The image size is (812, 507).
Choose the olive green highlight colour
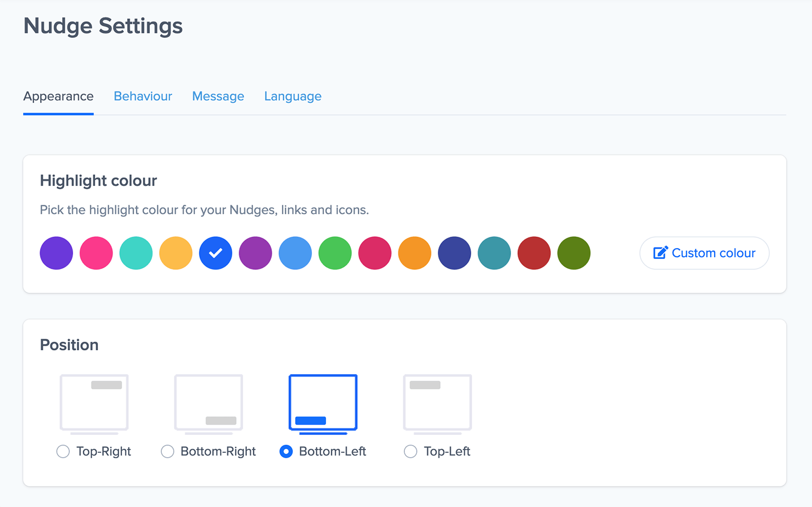tap(574, 253)
